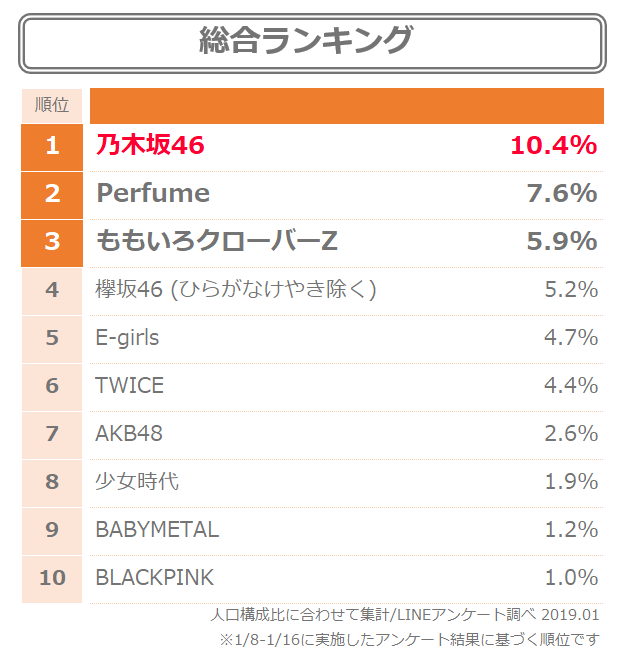The height and width of the screenshot is (652, 628).
Task: Select the rank 1 orange badge
Action: coord(52,147)
